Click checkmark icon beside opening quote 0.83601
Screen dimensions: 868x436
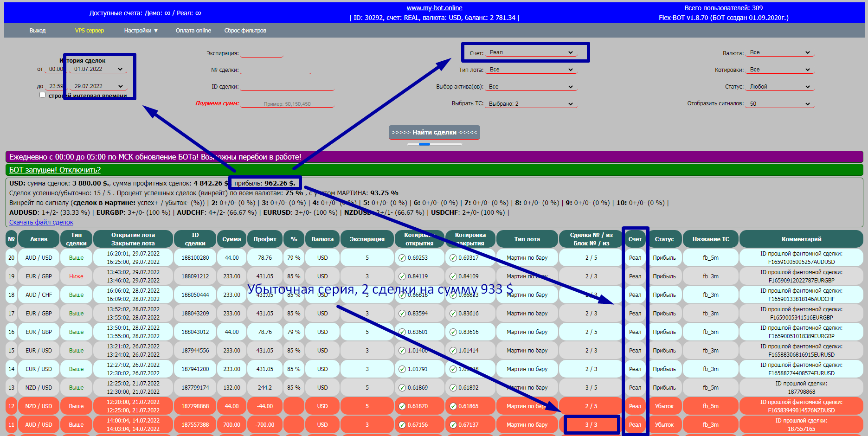click(x=402, y=332)
